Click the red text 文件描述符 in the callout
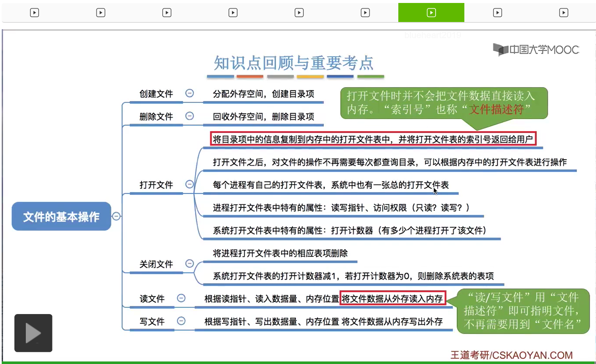This screenshot has width=596, height=364. coord(497,109)
